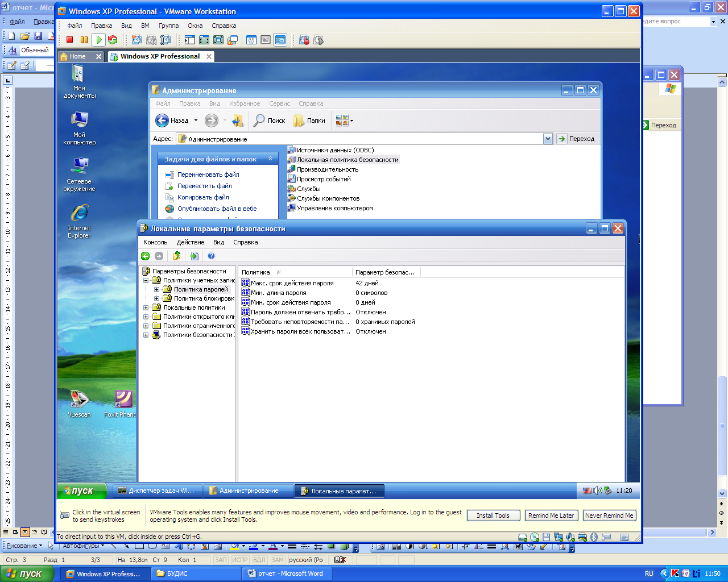Click the blue Help icon in console toolbar

point(212,256)
